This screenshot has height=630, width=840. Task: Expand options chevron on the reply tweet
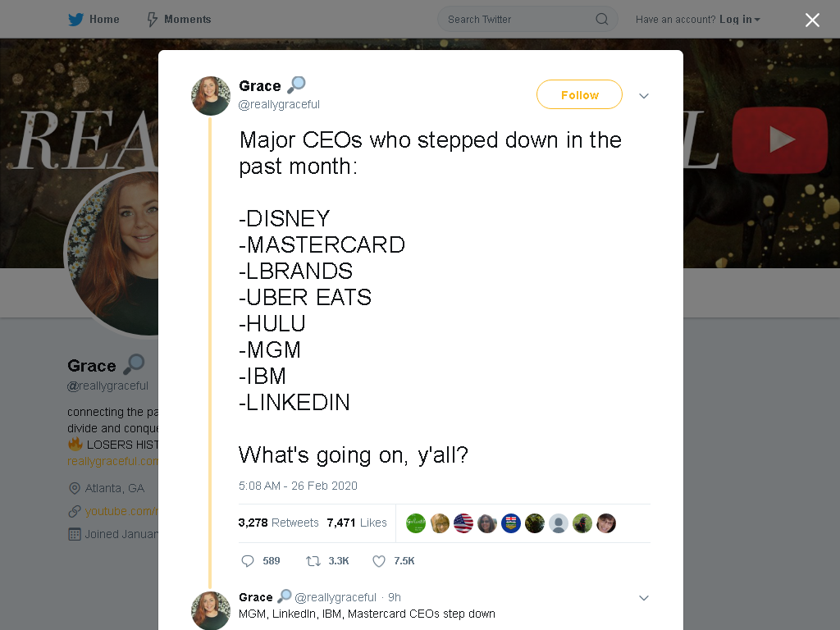644,598
